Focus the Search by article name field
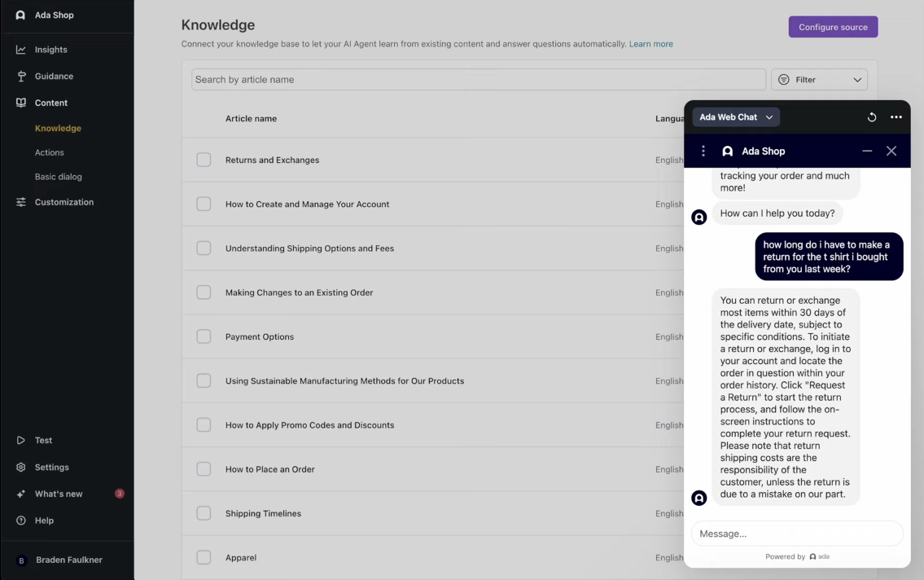This screenshot has height=580, width=924. pos(479,80)
